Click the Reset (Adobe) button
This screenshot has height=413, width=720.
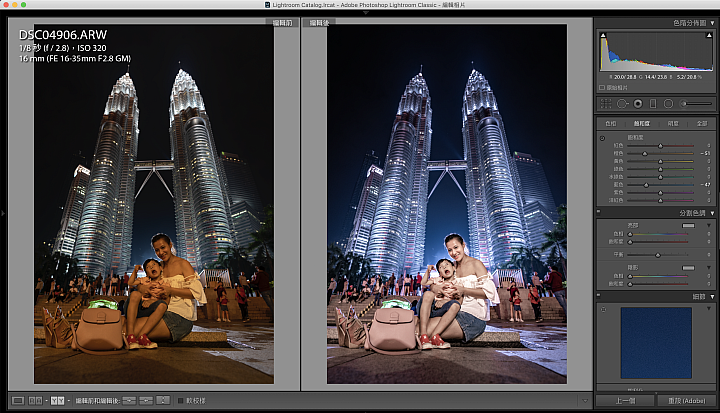pyautogui.click(x=686, y=401)
